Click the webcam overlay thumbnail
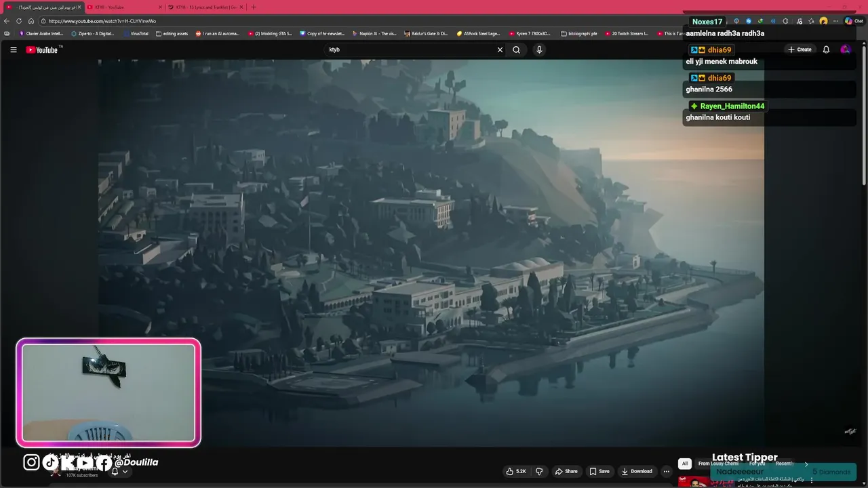868x488 pixels. (108, 393)
